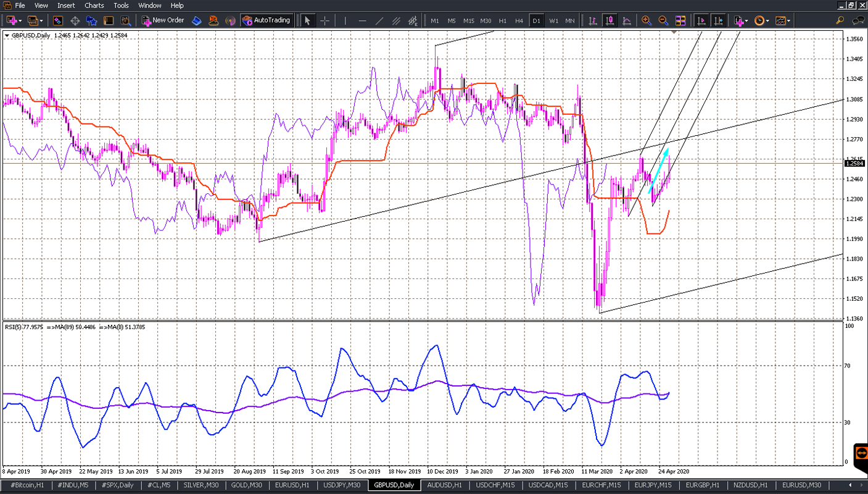Click the 24 Apr 2020 date label
Screen dimensions: 868x494
[674, 470]
